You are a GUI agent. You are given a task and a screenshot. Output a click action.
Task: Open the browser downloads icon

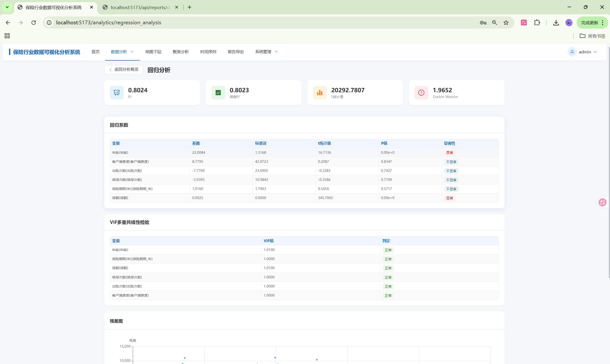[x=556, y=23]
